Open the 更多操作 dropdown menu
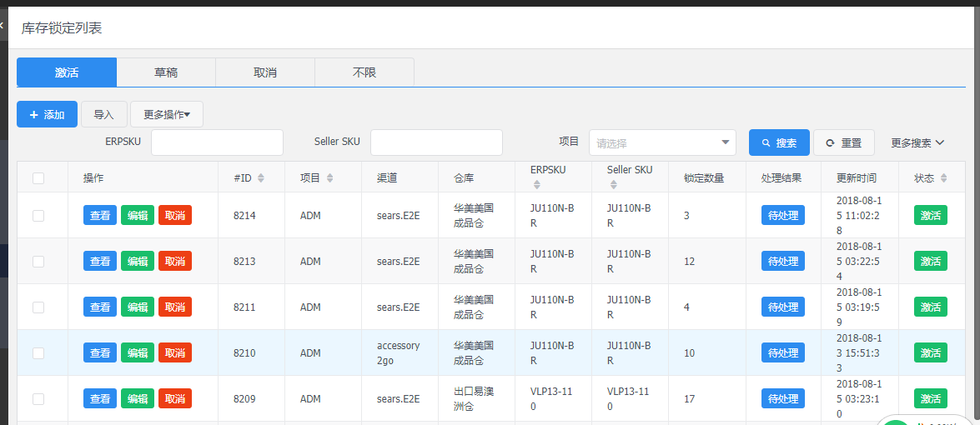 [x=167, y=114]
